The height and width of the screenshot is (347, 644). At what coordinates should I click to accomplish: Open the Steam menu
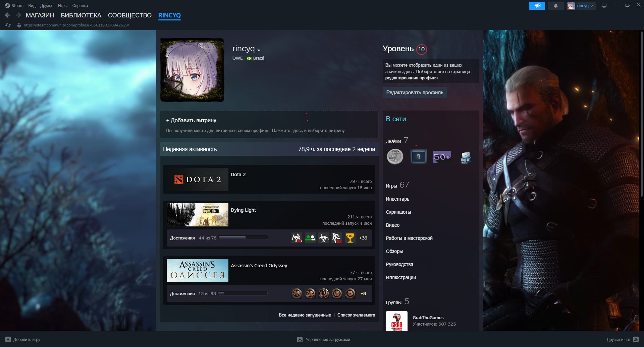coord(17,6)
